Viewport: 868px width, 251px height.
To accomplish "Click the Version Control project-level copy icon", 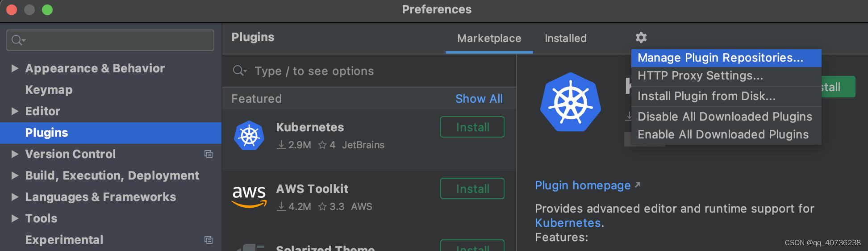I will point(209,154).
